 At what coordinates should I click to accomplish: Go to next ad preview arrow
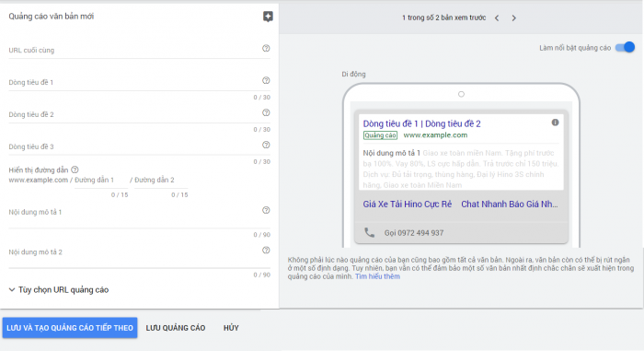pyautogui.click(x=513, y=18)
